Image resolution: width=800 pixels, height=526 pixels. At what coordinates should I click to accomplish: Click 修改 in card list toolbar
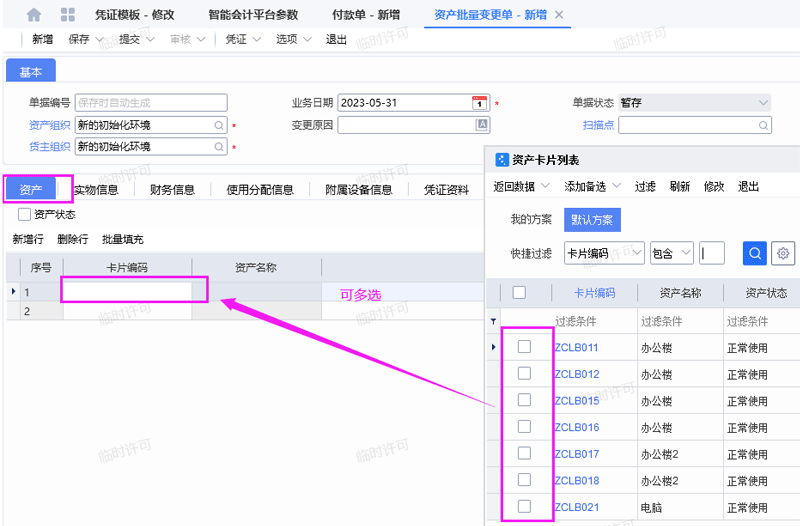pyautogui.click(x=714, y=186)
